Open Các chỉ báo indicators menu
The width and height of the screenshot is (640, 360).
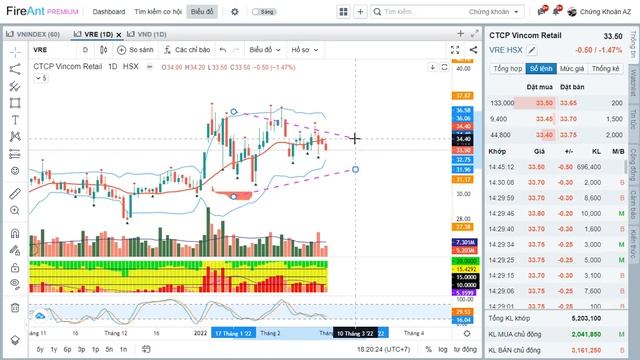(187, 50)
